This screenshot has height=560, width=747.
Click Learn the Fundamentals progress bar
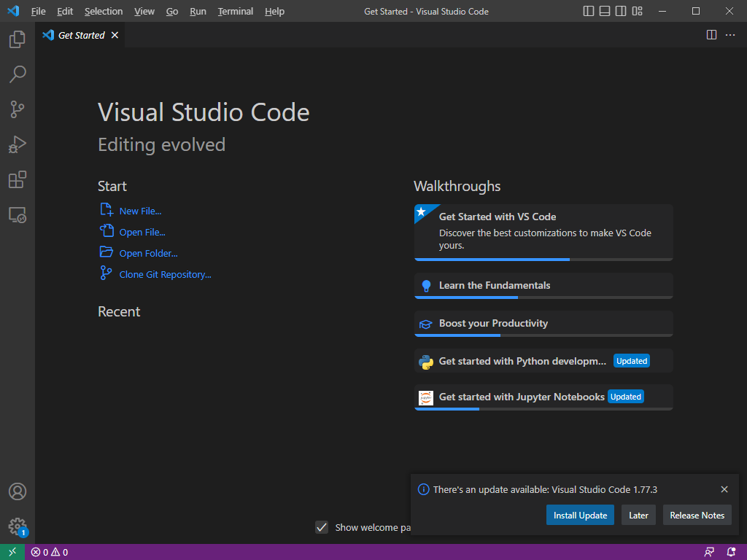click(543, 297)
